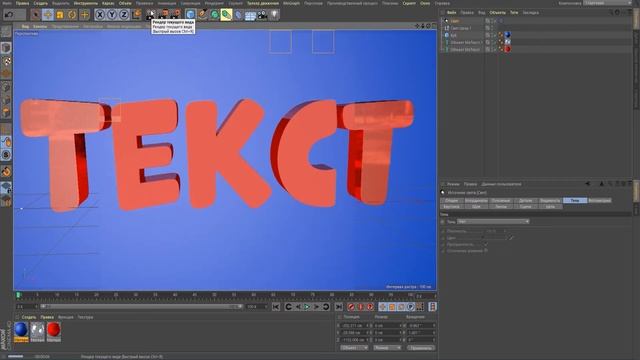
Task: Open Объекты menu in object manager
Action: point(497,13)
